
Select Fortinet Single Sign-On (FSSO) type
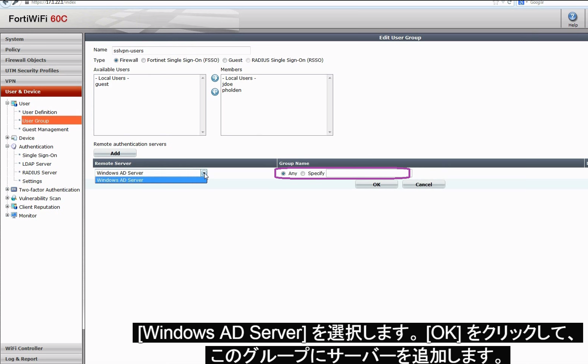coord(144,60)
